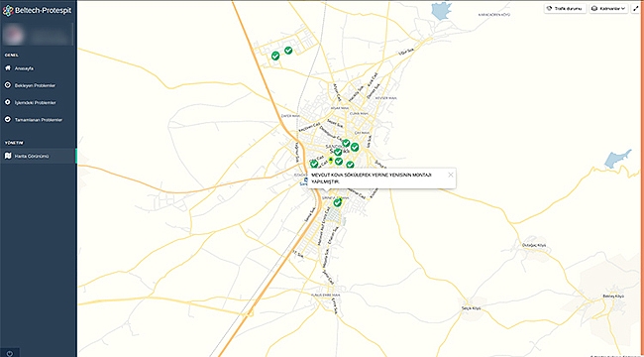
Task: Click the fullscreen expand arrows icon
Action: pyautogui.click(x=637, y=8)
